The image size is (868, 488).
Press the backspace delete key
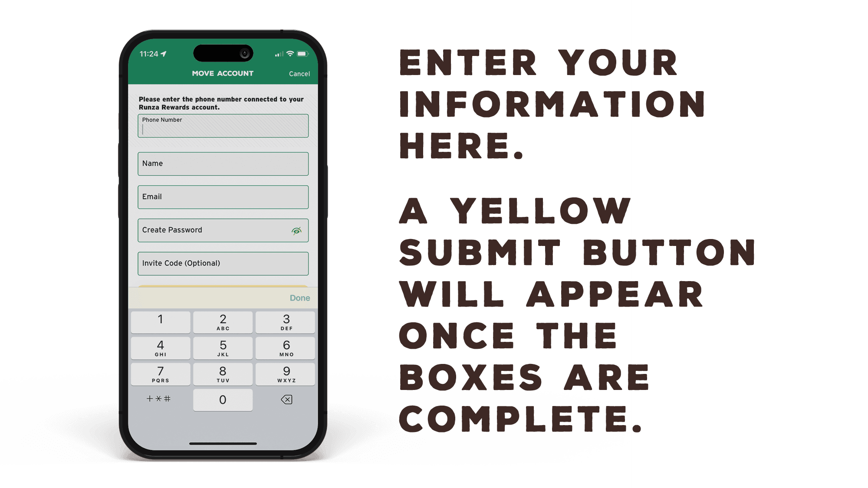pos(286,399)
